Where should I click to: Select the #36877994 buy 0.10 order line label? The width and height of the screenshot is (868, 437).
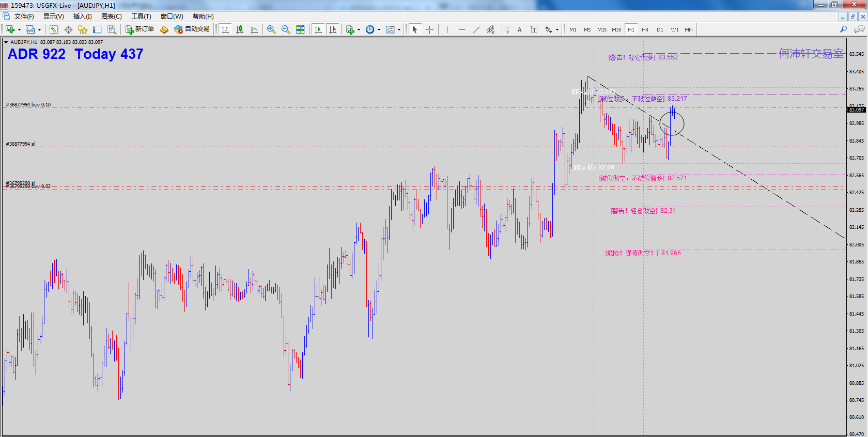pyautogui.click(x=28, y=105)
